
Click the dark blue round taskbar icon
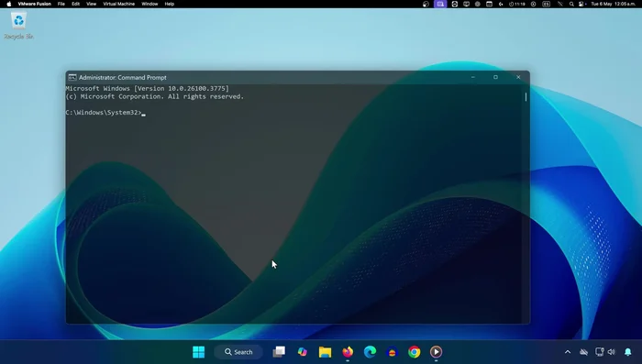coord(393,352)
